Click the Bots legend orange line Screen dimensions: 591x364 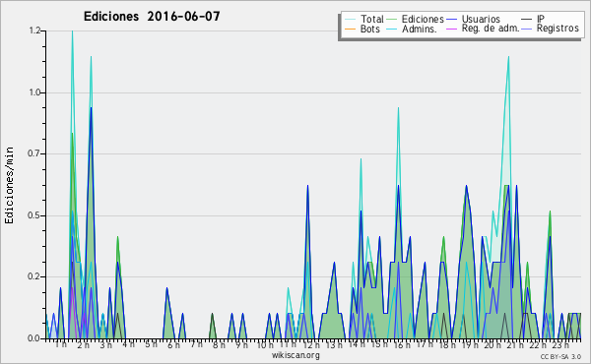click(350, 29)
